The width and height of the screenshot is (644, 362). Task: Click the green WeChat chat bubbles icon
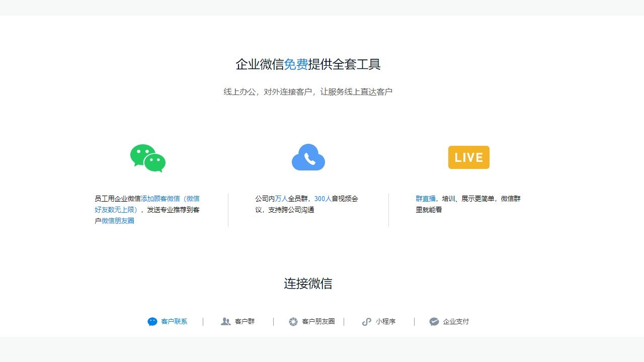coord(147,157)
